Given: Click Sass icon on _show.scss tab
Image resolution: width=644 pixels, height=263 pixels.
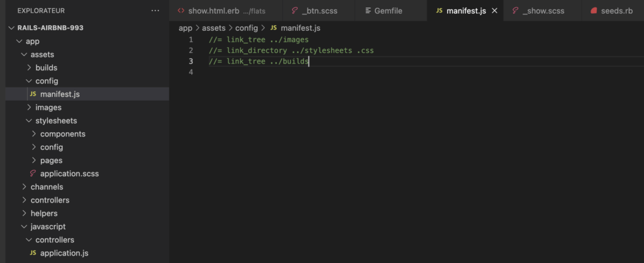Looking at the screenshot, I should click(516, 11).
